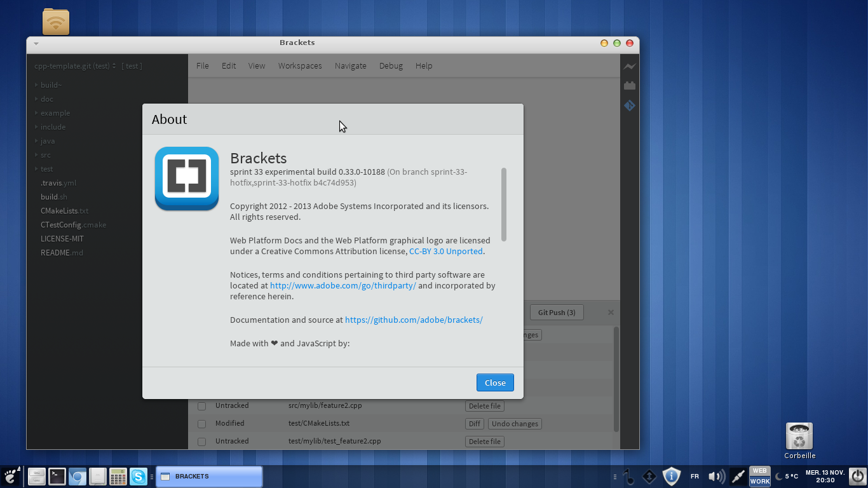The height and width of the screenshot is (488, 868).
Task: Switch to the WEB workspace
Action: click(760, 471)
